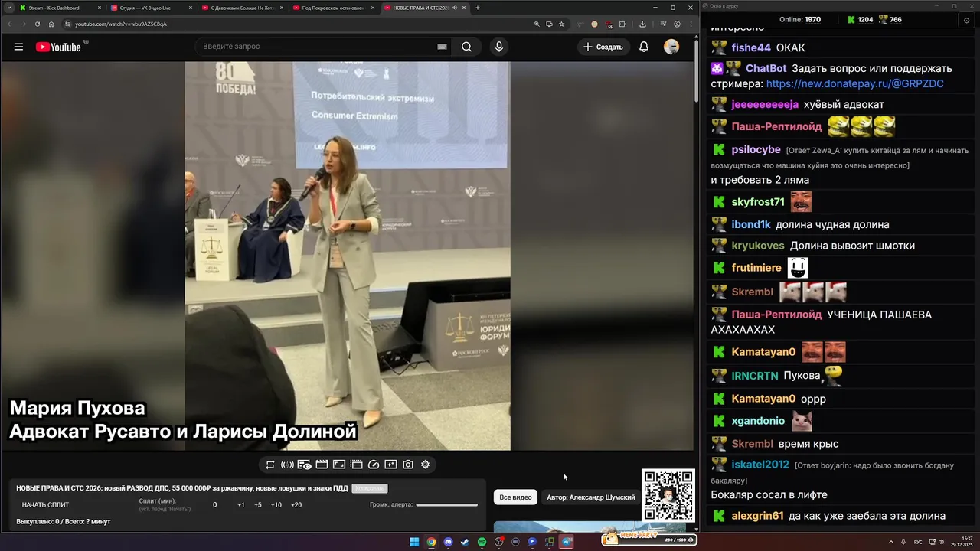Open the Windows Start button
The image size is (980, 551).
(x=414, y=542)
